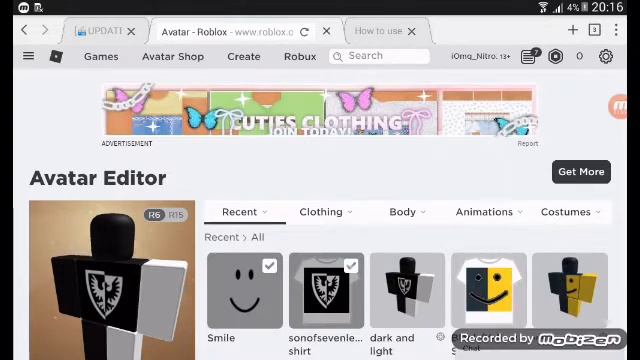640x360 pixels.
Task: Report the advertisement
Action: pos(528,144)
